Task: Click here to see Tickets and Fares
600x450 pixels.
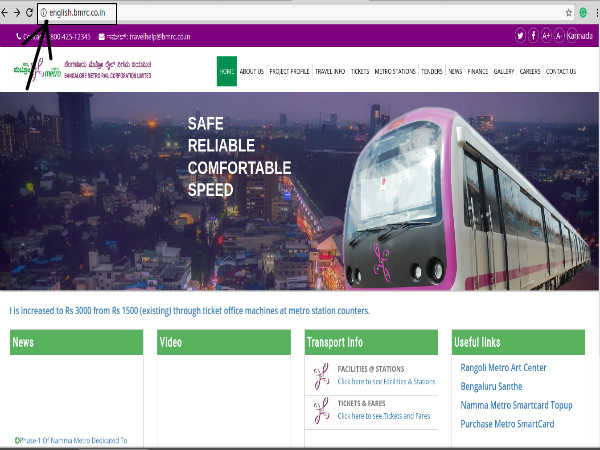Action: coord(384,415)
